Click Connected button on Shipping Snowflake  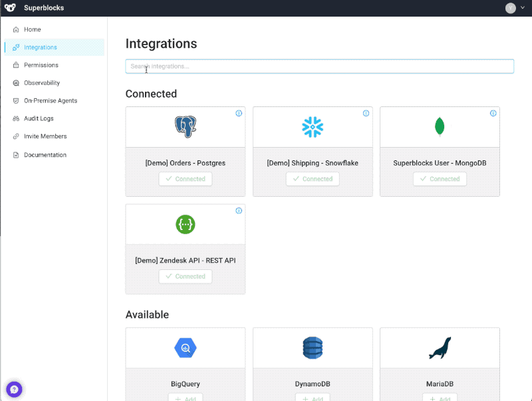pyautogui.click(x=313, y=179)
